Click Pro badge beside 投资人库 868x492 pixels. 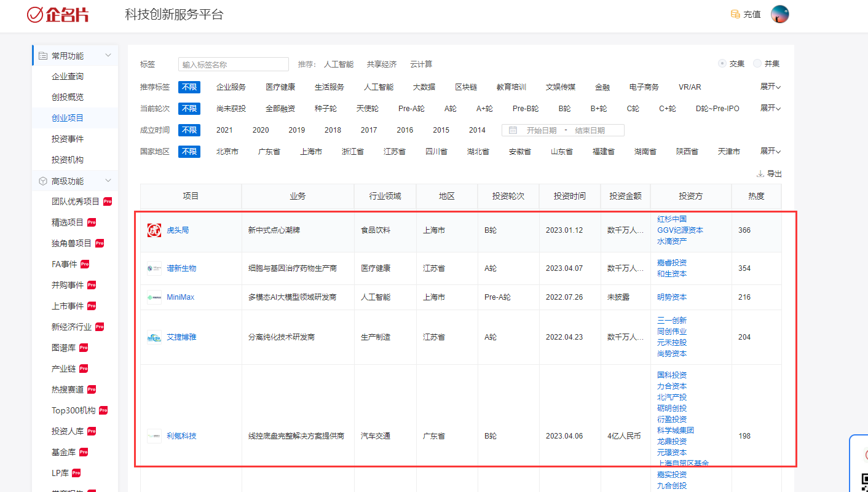(x=92, y=431)
